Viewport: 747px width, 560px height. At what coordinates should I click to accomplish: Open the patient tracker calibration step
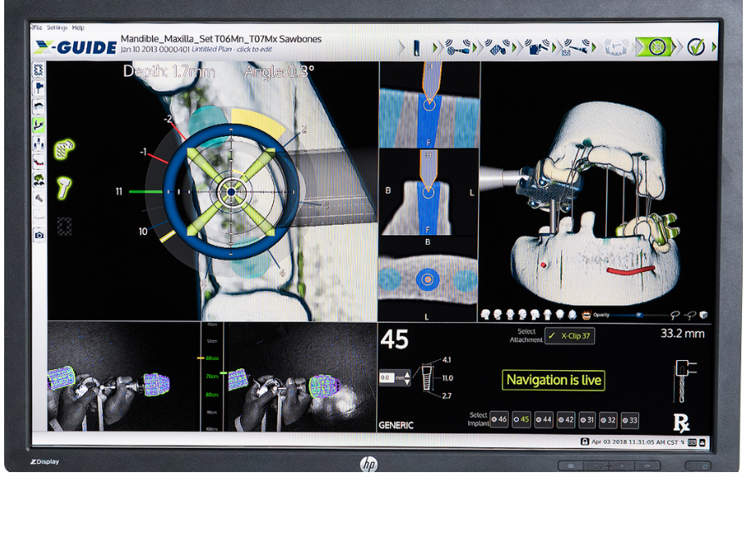point(498,47)
